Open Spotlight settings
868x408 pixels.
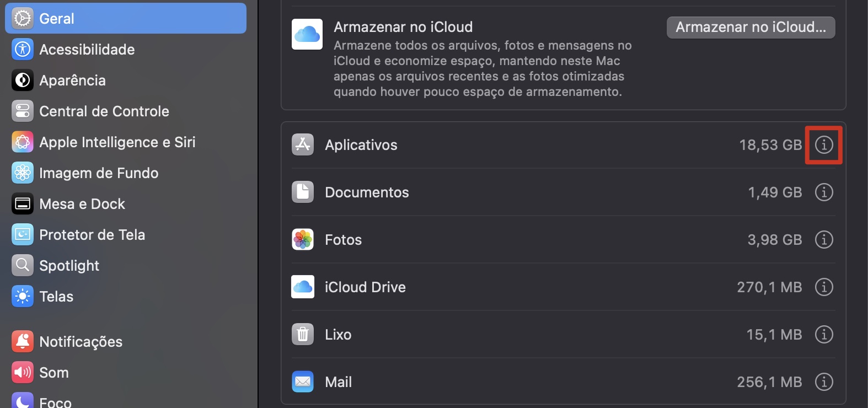[126, 265]
